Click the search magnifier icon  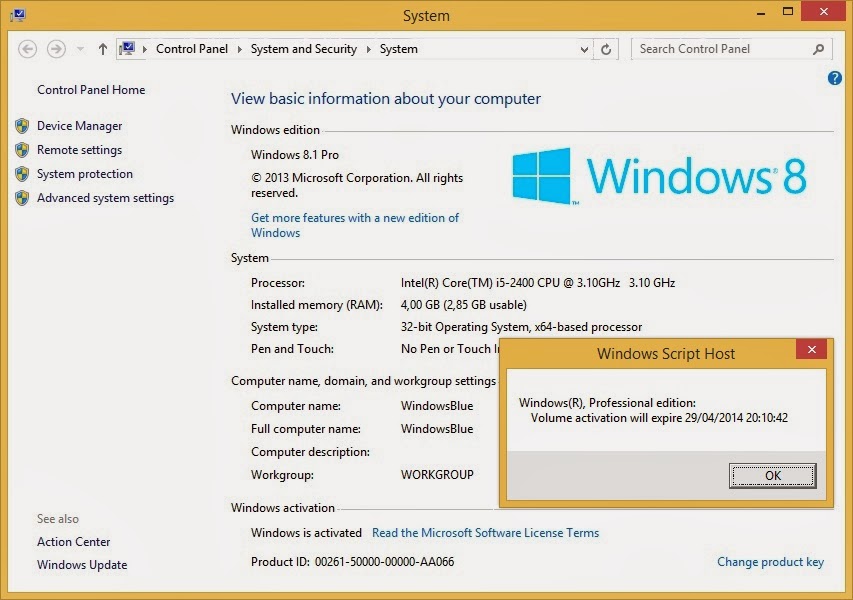coord(818,50)
